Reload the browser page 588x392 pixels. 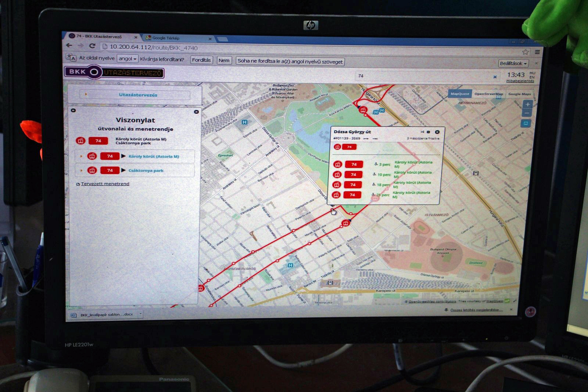tap(92, 46)
